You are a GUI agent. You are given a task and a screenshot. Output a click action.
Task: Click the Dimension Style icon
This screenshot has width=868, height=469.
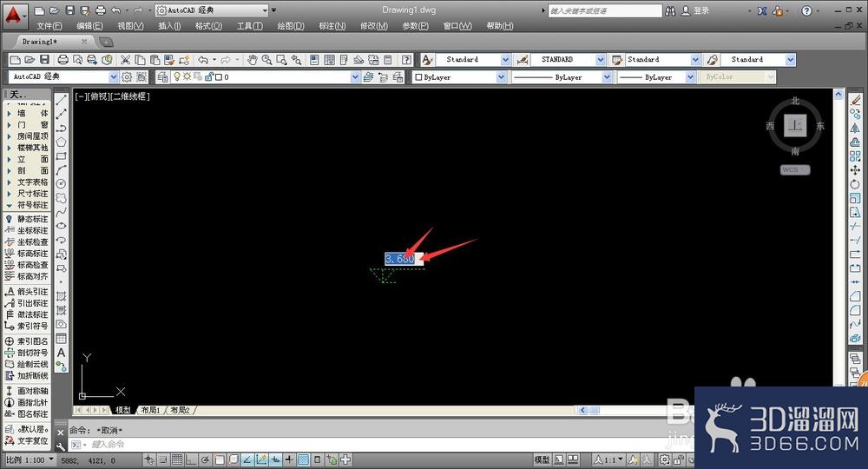pos(522,60)
